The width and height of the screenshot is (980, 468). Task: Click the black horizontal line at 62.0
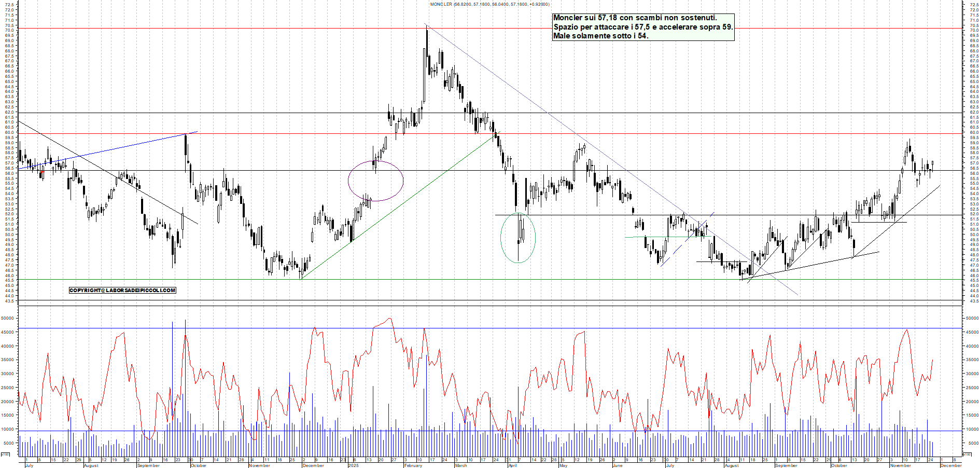point(311,113)
